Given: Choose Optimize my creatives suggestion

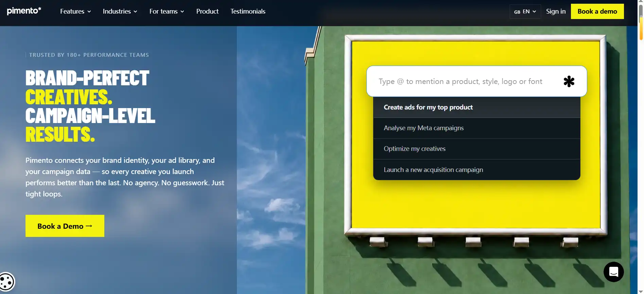Looking at the screenshot, I should (x=476, y=149).
